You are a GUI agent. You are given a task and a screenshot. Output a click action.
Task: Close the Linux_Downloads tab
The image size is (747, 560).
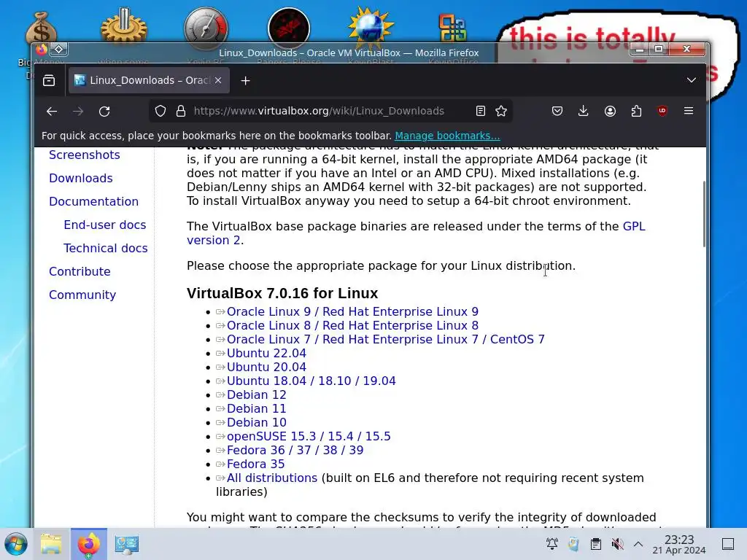[x=217, y=80]
